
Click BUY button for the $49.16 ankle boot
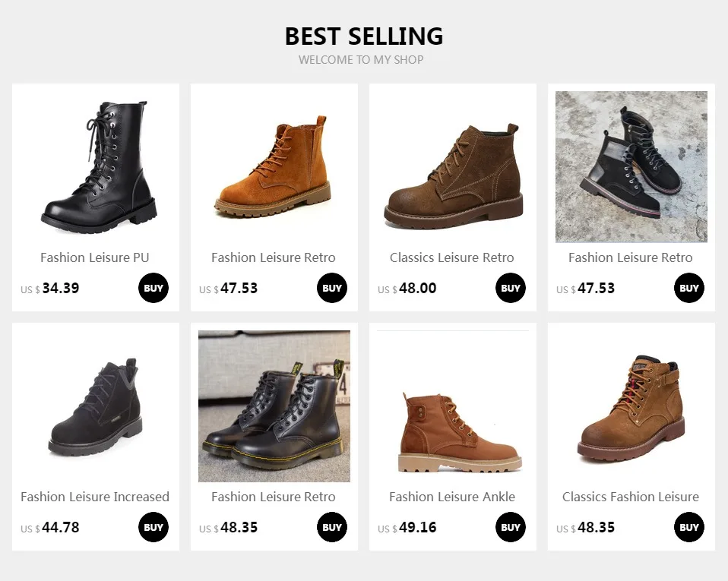click(510, 527)
